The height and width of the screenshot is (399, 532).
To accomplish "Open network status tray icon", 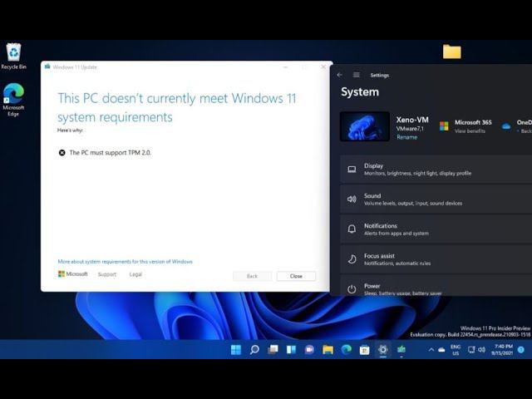I will [x=471, y=349].
